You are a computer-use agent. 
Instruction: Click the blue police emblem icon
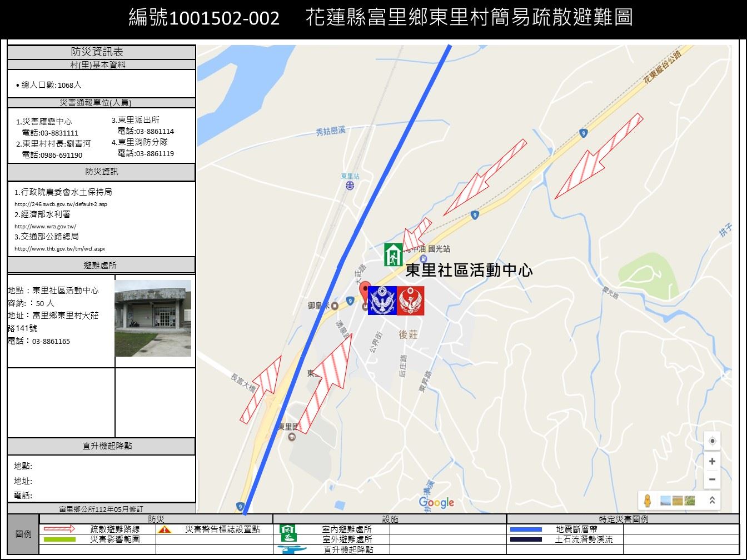(382, 301)
